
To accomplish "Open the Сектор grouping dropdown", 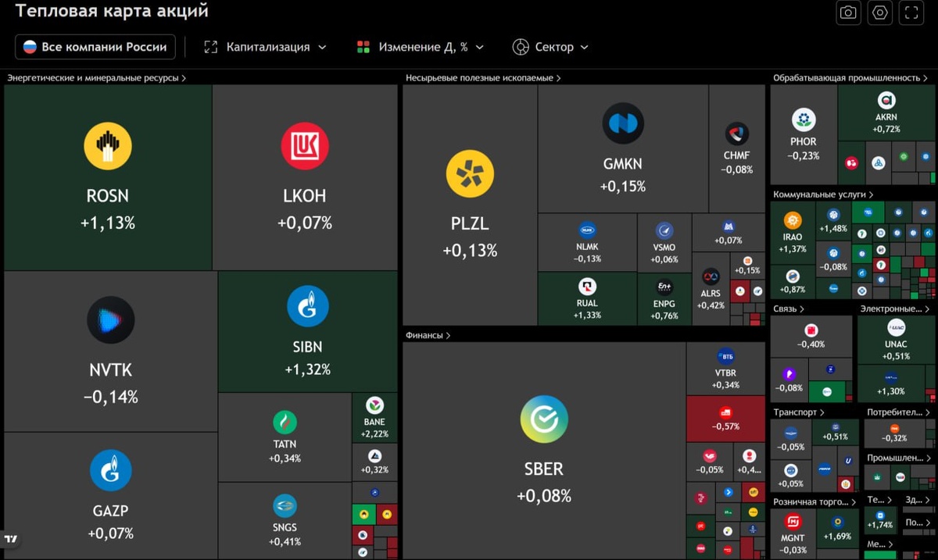I will (550, 47).
